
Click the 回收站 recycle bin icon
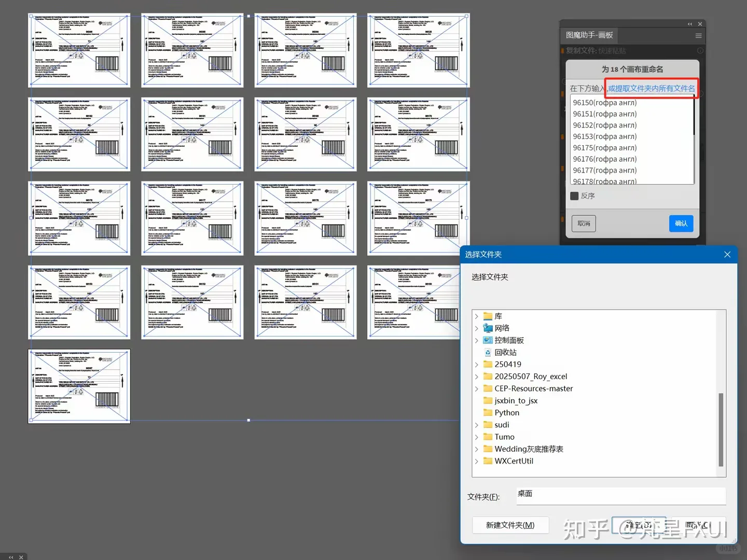tap(488, 353)
